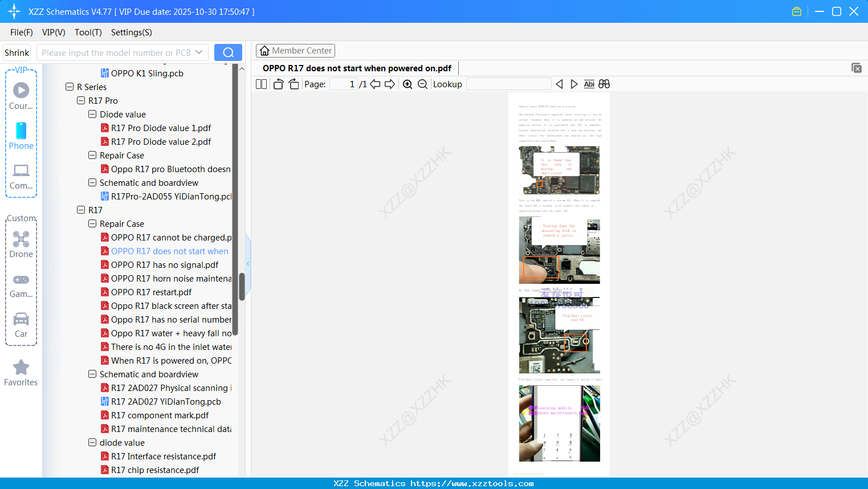The width and height of the screenshot is (868, 489).
Task: Click the Shrink button
Action: pos(17,52)
